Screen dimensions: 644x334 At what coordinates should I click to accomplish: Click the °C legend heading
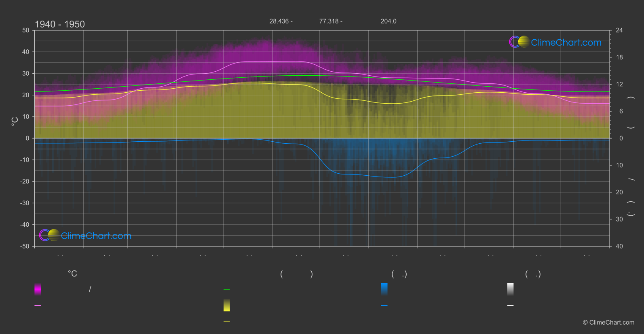(72, 274)
